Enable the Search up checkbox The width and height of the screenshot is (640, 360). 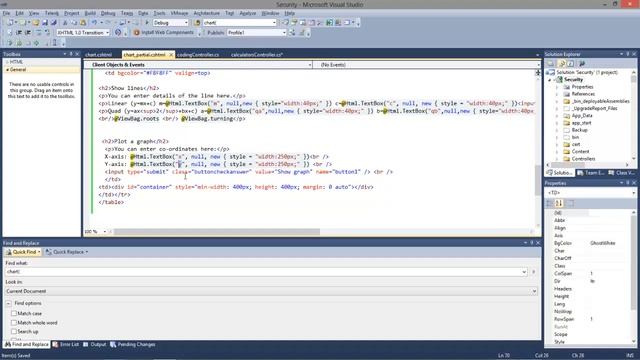click(14, 331)
